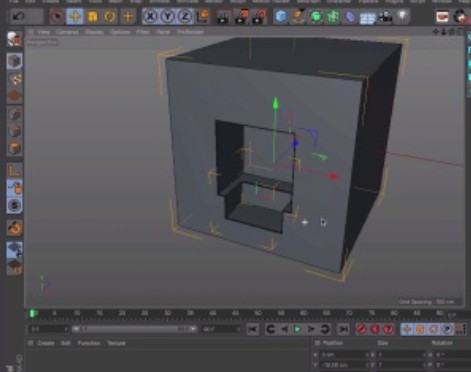This screenshot has width=471, height=372.
Task: Go to end of animation
Action: (x=343, y=329)
